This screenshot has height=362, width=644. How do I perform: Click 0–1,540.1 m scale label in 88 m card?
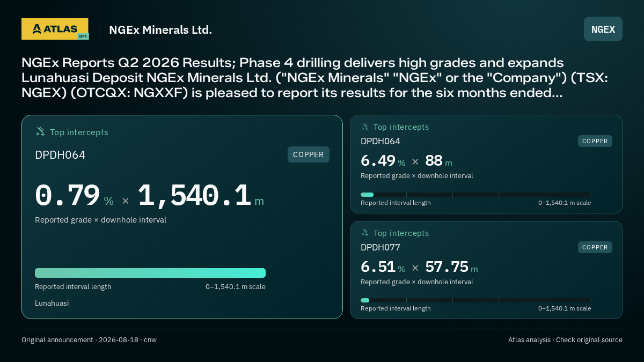point(565,203)
